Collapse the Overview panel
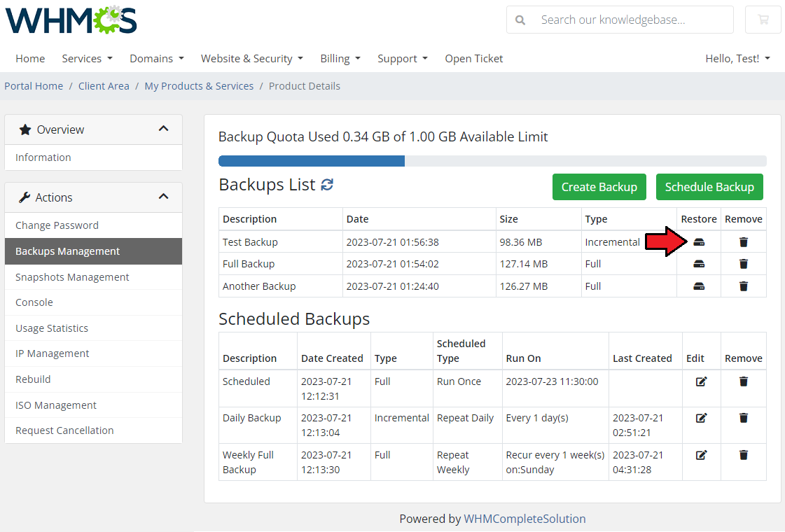 coord(163,129)
